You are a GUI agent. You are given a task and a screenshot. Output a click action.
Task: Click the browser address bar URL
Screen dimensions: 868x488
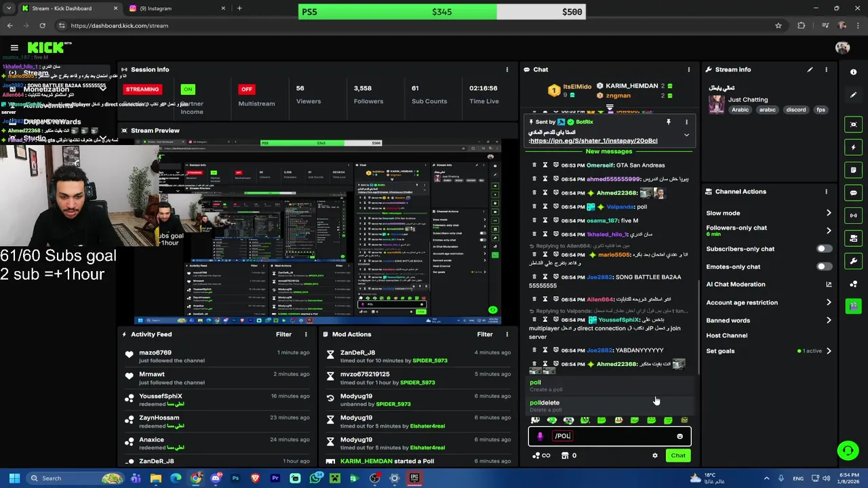[119, 26]
